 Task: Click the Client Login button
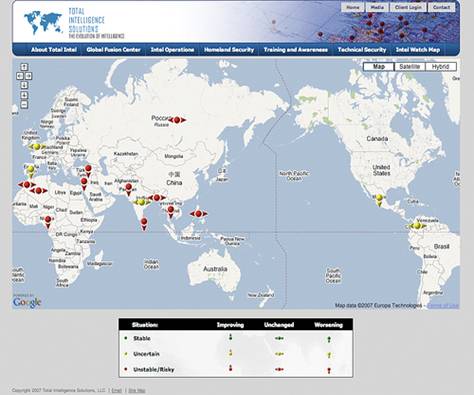[408, 7]
